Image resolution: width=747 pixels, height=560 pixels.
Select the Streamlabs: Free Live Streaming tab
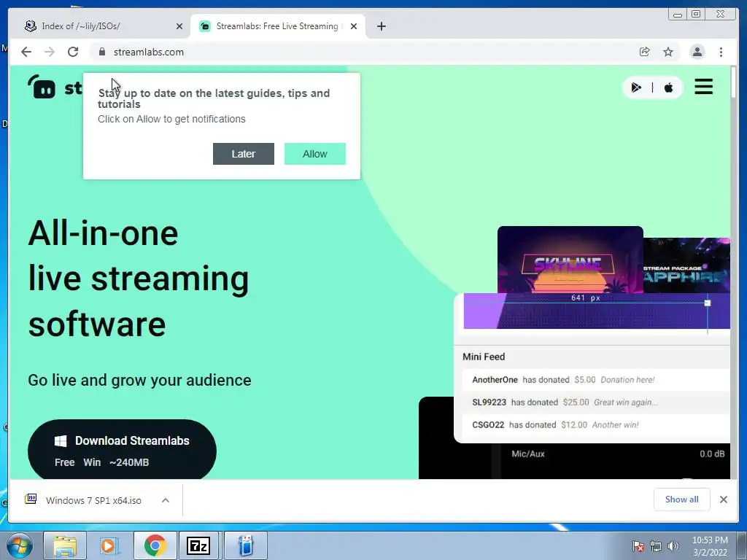coord(277,26)
